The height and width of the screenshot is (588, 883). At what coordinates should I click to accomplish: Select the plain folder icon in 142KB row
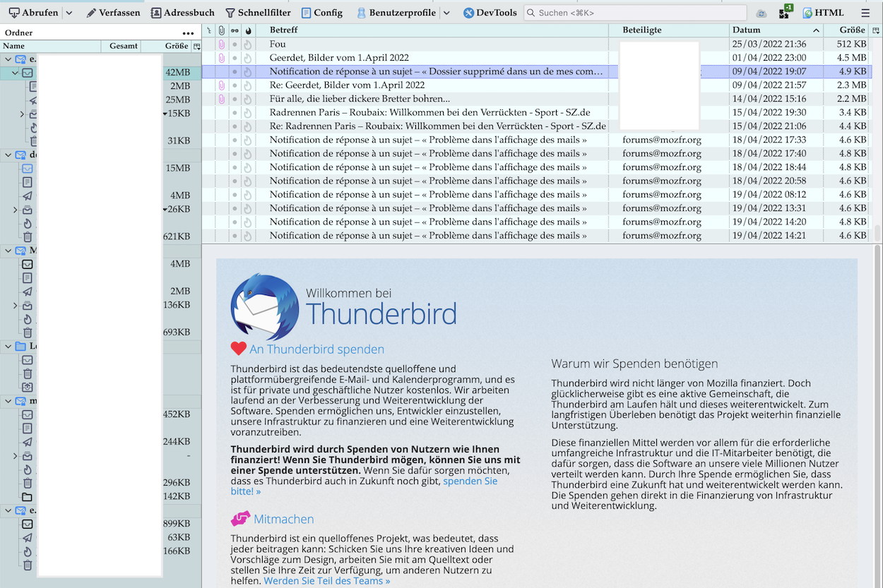(28, 496)
